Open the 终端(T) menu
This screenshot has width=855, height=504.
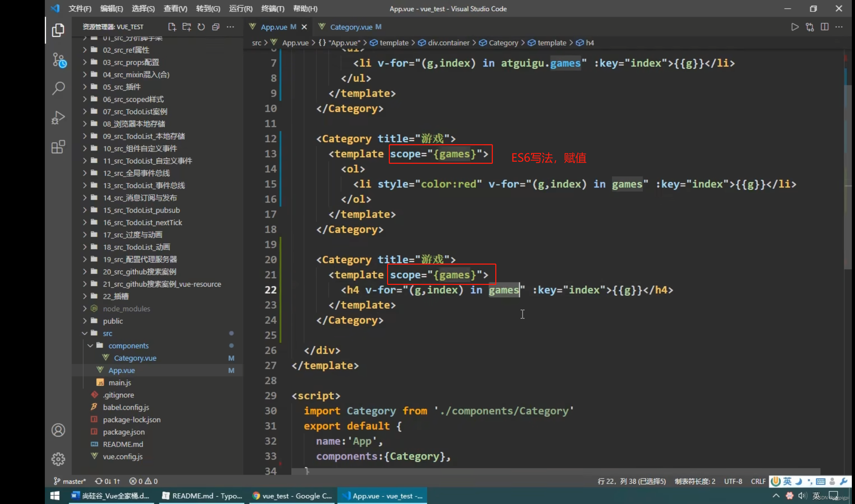[273, 9]
